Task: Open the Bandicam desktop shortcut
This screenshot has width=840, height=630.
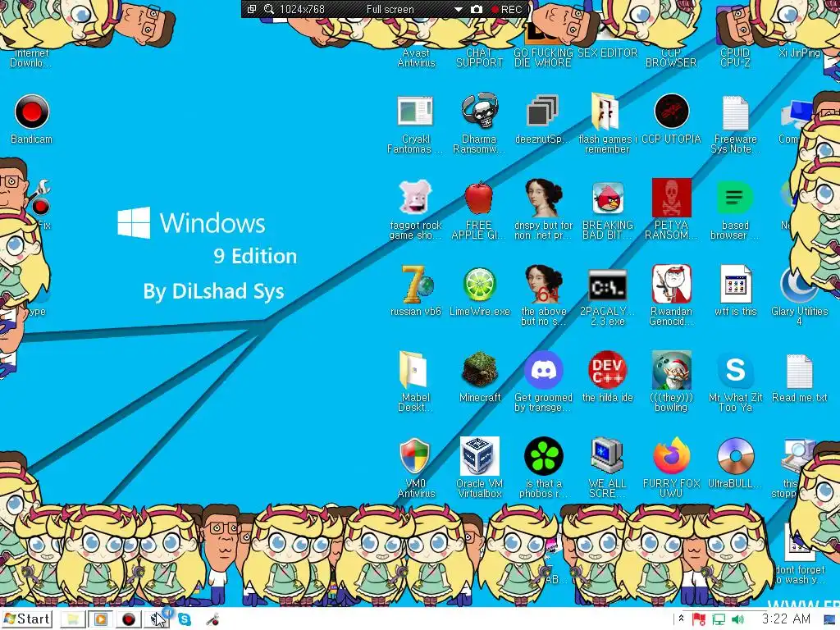Action: click(32, 112)
